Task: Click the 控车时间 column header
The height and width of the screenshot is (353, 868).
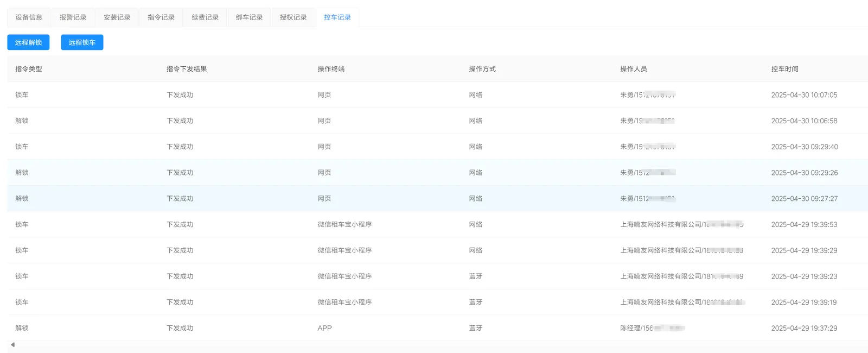Action: click(784, 69)
